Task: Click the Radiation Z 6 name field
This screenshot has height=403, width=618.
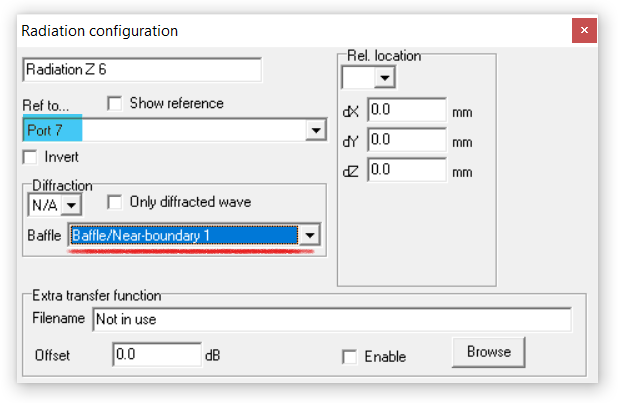Action: click(x=140, y=70)
